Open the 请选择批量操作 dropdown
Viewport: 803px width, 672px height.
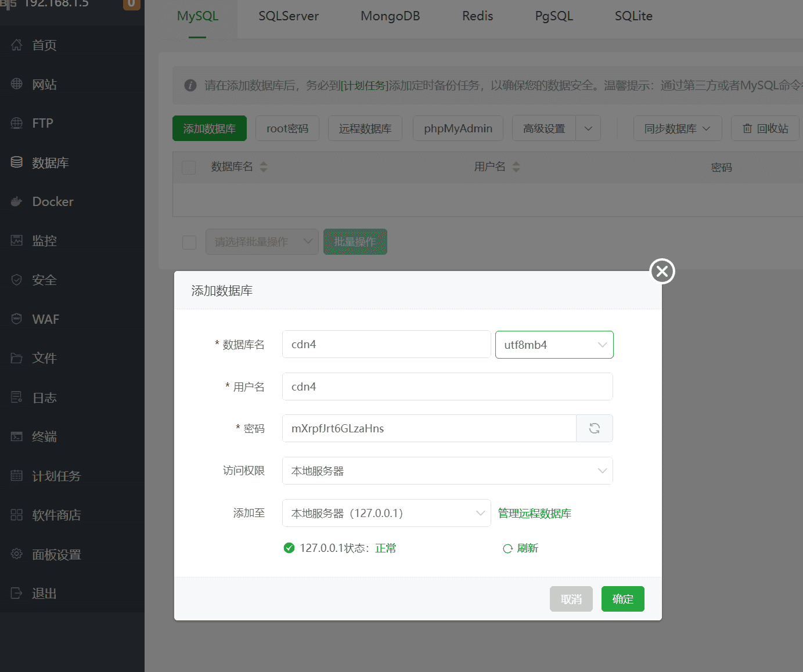(x=262, y=242)
